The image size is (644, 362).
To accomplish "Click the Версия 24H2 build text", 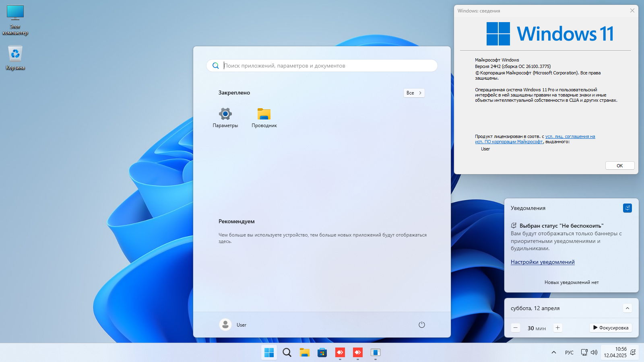I will (x=513, y=66).
